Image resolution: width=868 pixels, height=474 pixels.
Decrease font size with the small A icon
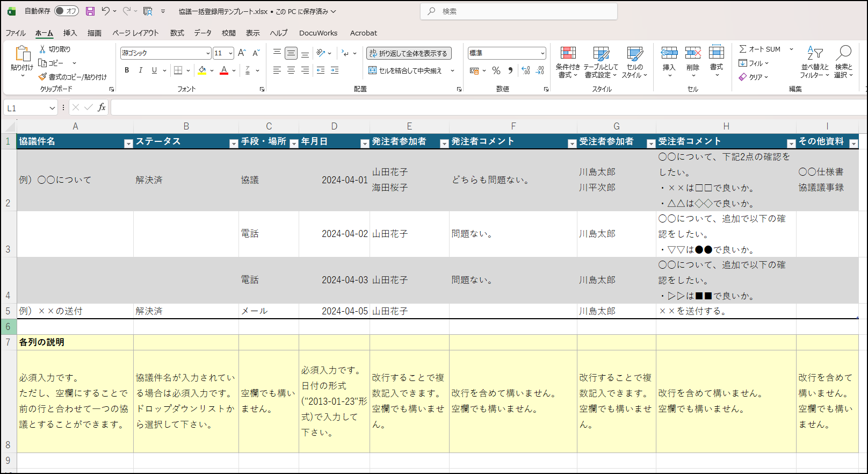pyautogui.click(x=256, y=53)
